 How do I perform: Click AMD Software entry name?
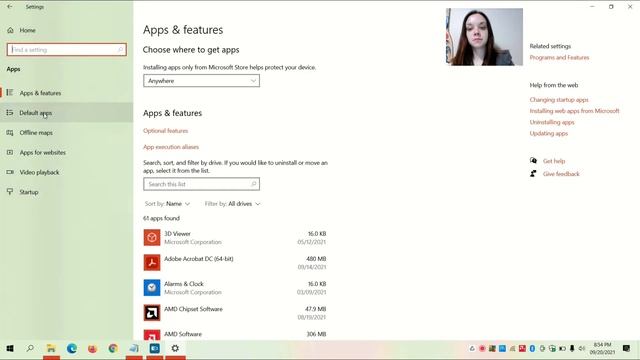(183, 334)
